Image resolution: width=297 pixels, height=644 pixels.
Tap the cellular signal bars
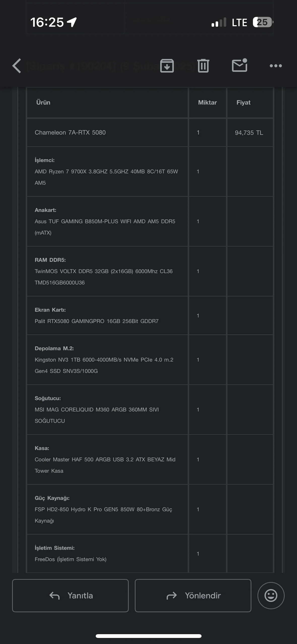pyautogui.click(x=219, y=22)
